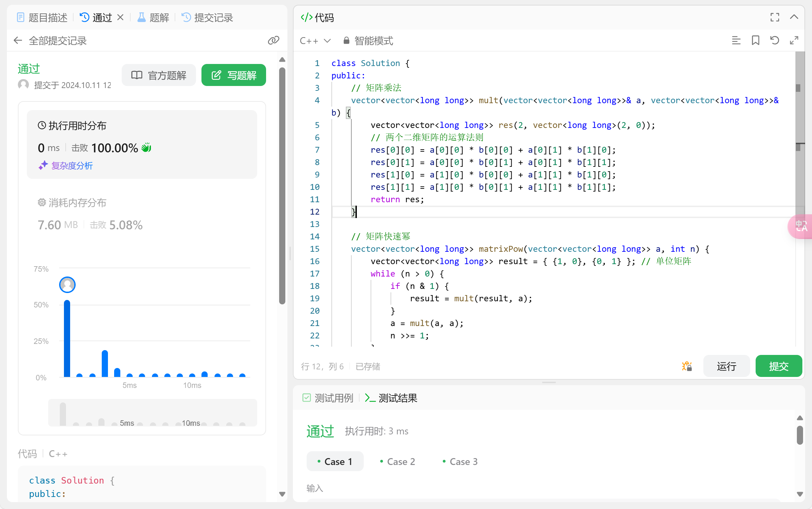Click the left panel vertical scrollbar

(282, 186)
